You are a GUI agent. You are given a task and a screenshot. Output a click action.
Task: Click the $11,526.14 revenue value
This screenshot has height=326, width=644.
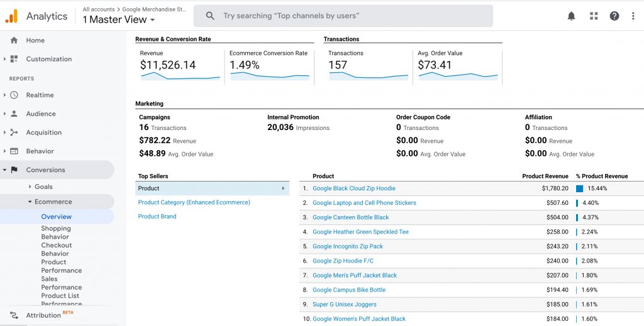point(167,65)
